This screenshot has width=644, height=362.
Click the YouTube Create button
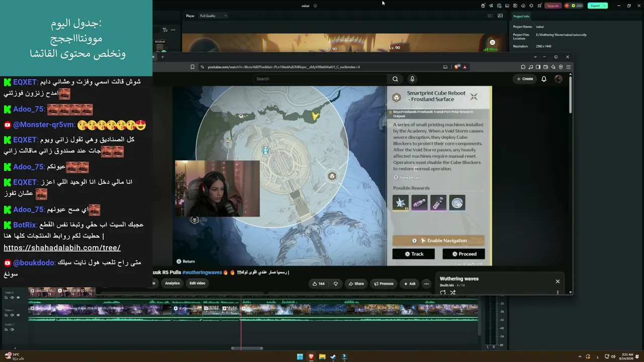pyautogui.click(x=525, y=79)
